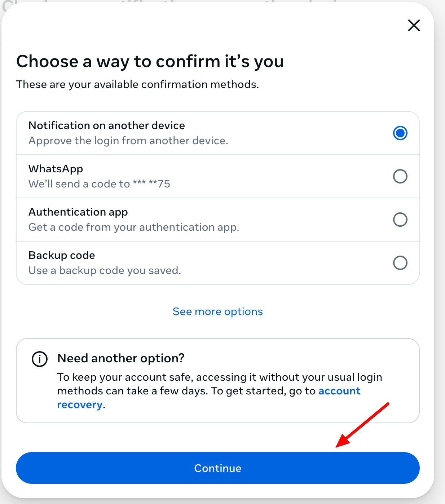Screen dimensions: 445x504
Task: Click the Notification on another device label
Action: pyautogui.click(x=107, y=125)
